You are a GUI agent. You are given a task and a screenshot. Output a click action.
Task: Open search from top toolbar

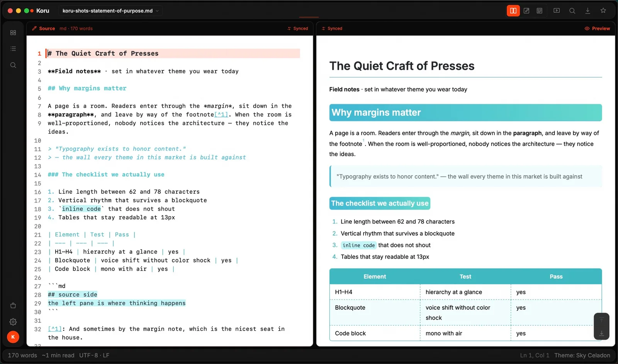(572, 11)
